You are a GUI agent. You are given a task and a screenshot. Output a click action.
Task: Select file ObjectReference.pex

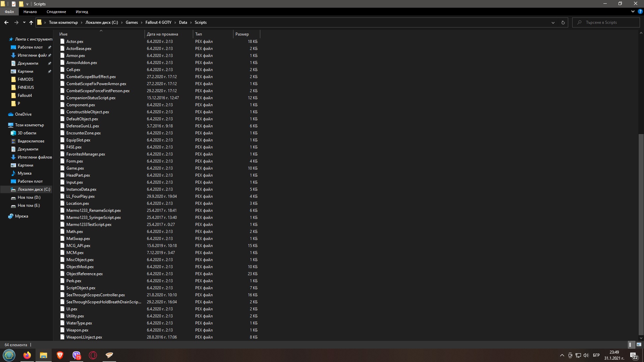[x=85, y=274]
